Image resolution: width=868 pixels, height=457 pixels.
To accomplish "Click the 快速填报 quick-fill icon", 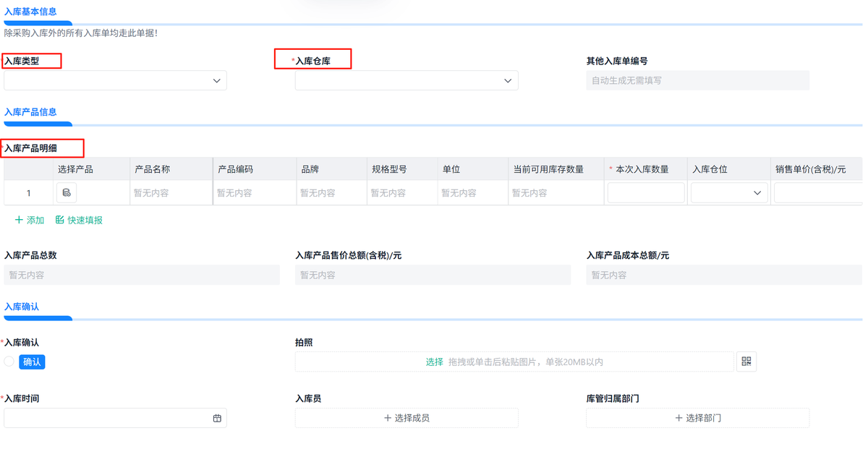I will (60, 220).
